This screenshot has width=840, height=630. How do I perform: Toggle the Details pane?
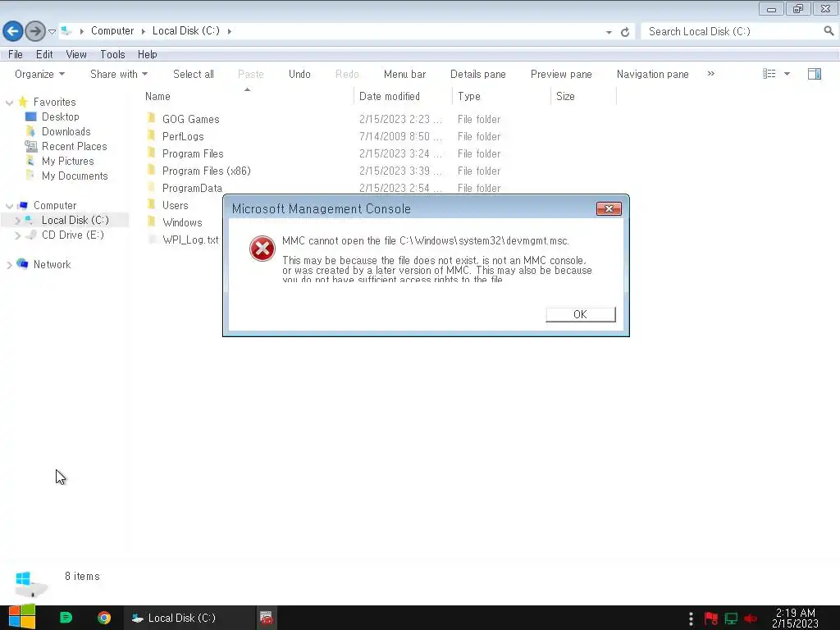pyautogui.click(x=478, y=74)
